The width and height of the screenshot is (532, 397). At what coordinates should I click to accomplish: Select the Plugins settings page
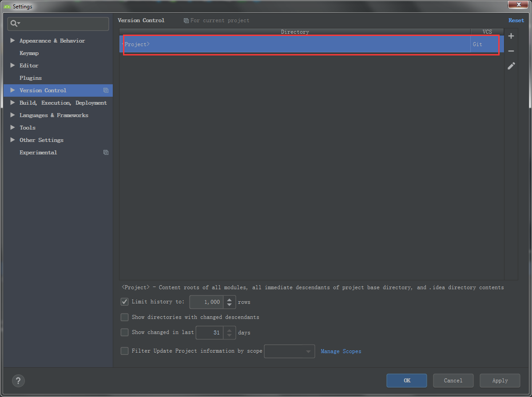31,78
